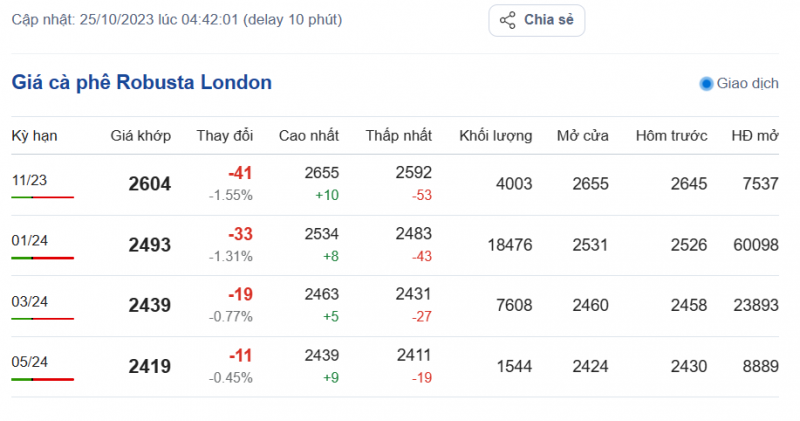Select the Giao dịch radio button

click(x=706, y=84)
